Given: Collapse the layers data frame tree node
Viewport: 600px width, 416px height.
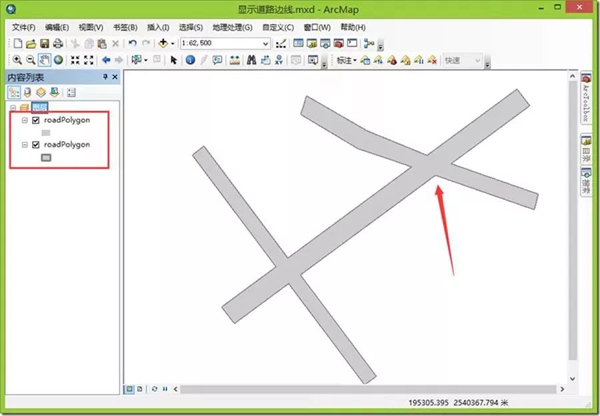Looking at the screenshot, I should coord(12,107).
